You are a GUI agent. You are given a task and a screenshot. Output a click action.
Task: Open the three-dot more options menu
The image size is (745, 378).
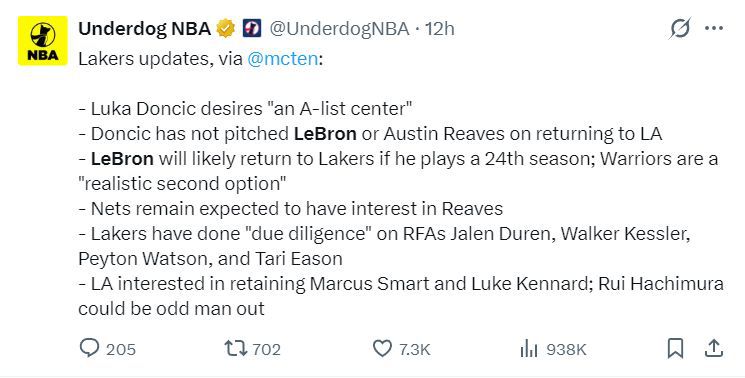pos(714,28)
